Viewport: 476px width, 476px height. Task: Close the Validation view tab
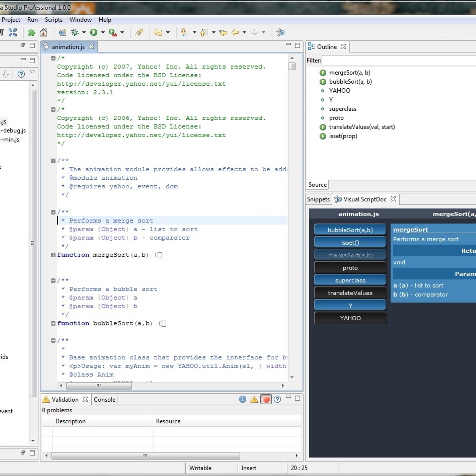(x=85, y=399)
